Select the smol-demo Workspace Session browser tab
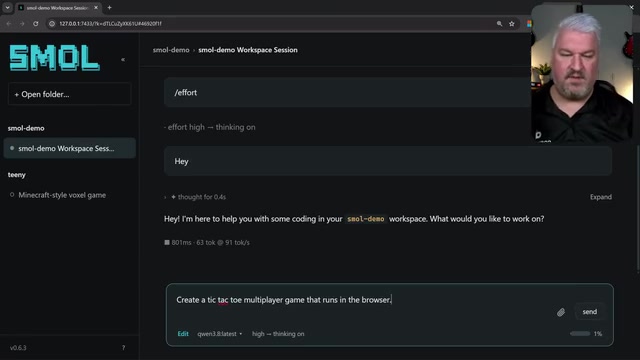The image size is (640, 360). (58, 8)
